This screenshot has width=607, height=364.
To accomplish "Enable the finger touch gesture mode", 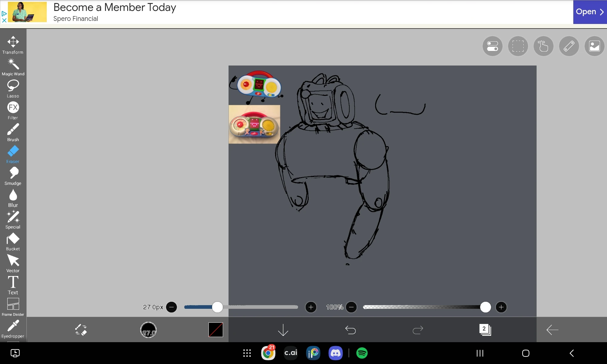I will (543, 46).
